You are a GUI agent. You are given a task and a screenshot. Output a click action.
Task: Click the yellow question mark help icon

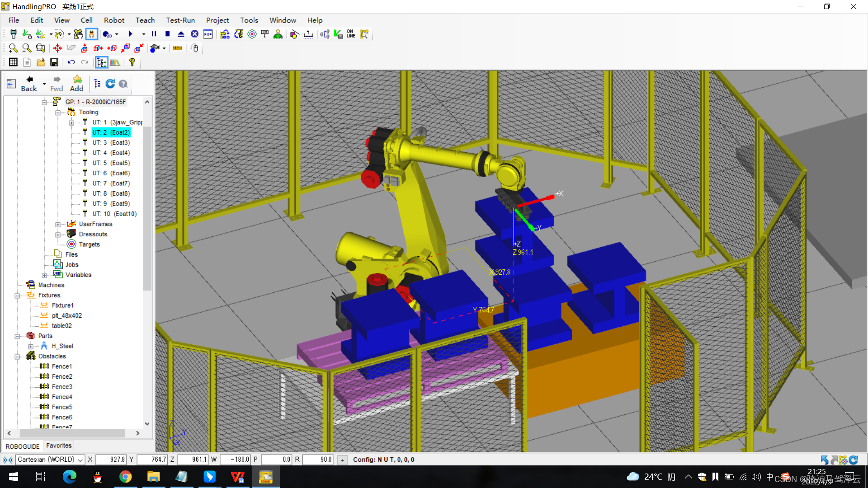[132, 62]
